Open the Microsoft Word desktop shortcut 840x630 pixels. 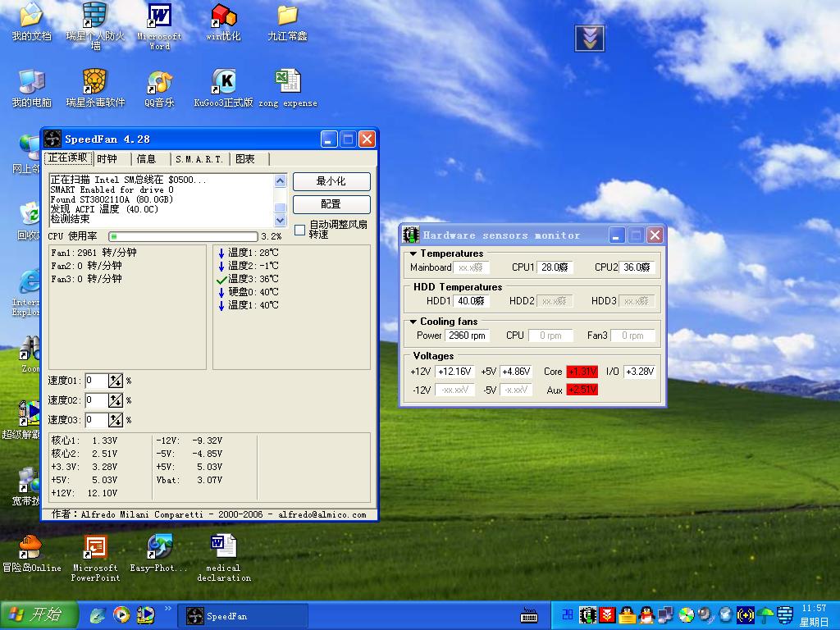(159, 16)
